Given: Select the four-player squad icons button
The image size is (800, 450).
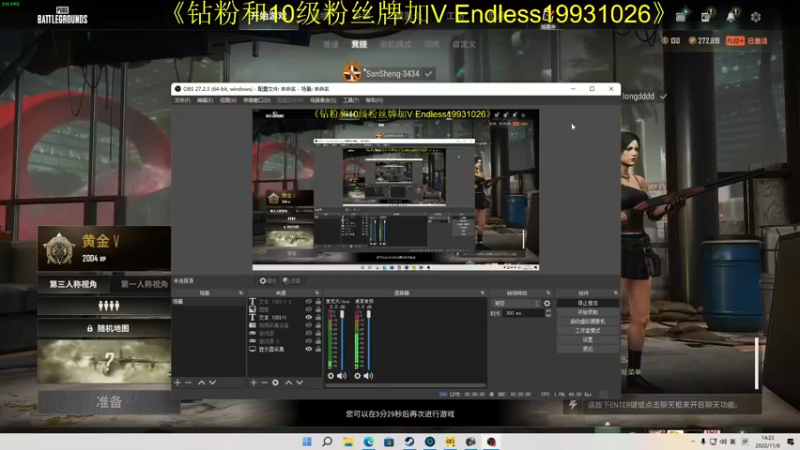Looking at the screenshot, I should point(108,306).
